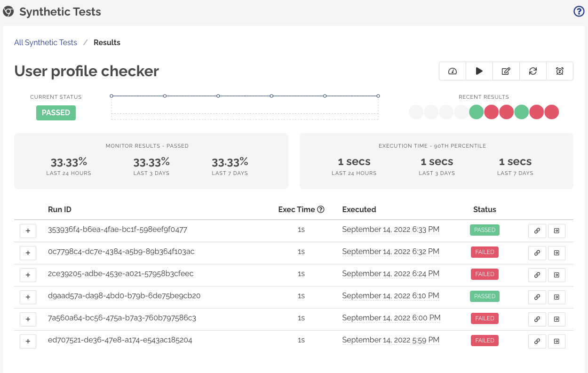Expand run 0c7798c4 details
This screenshot has height=373, width=588.
click(28, 253)
